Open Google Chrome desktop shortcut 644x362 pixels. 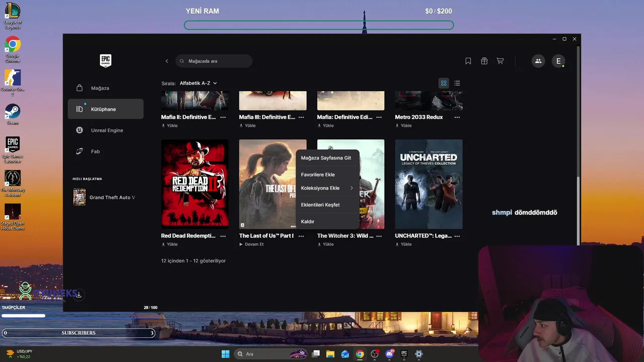pyautogui.click(x=13, y=49)
